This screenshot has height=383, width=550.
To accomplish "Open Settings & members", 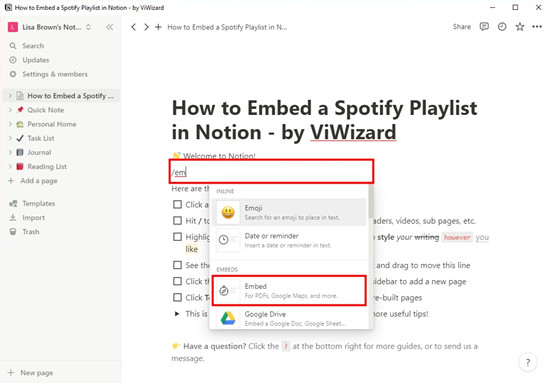I will tap(55, 74).
